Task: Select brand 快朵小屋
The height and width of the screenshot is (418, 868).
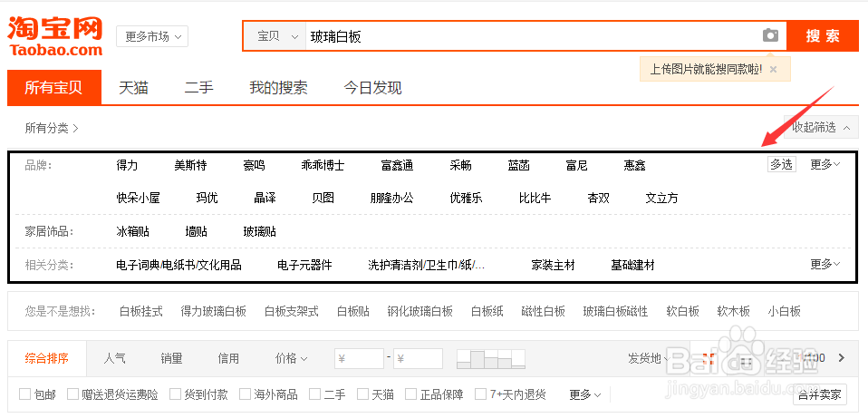Action: (138, 198)
